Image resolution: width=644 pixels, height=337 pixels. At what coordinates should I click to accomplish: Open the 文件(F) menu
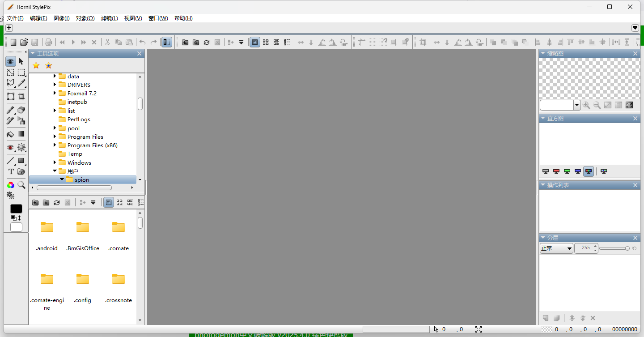pos(15,18)
